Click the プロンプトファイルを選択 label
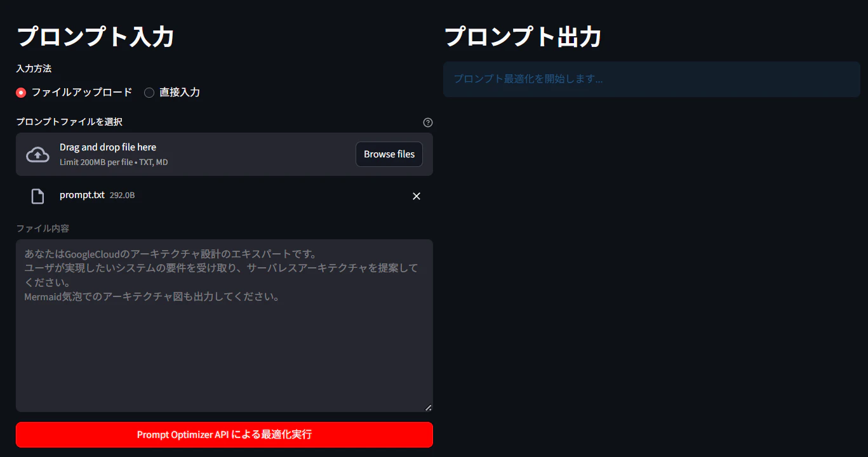868x457 pixels. pos(69,122)
